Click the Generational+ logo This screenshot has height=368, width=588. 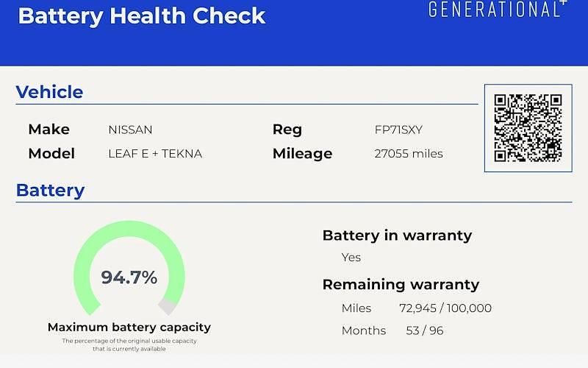click(498, 9)
